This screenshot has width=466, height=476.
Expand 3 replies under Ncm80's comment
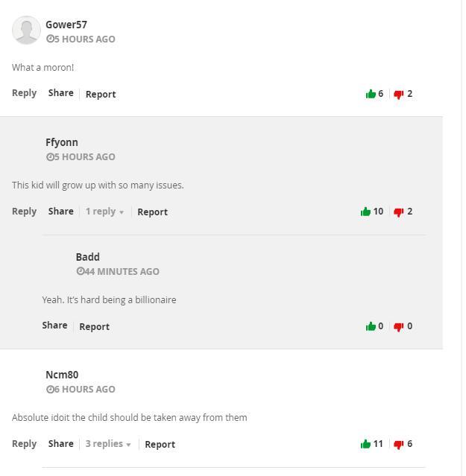click(x=107, y=444)
